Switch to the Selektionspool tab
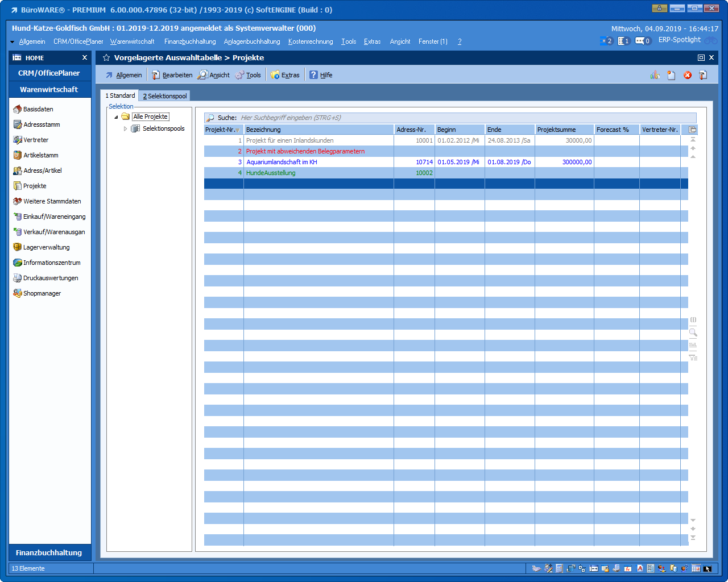Viewport: 728px width, 582px height. (165, 96)
